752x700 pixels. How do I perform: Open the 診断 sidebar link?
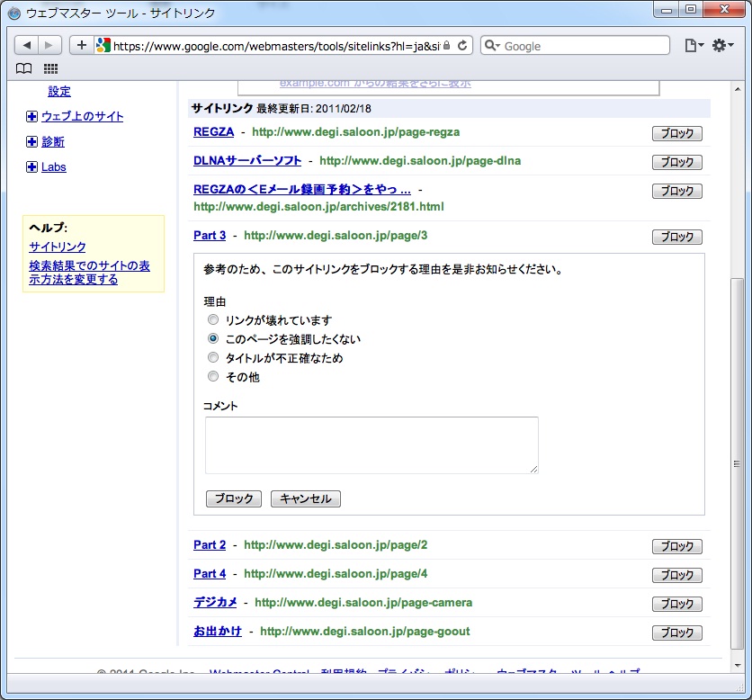point(53,141)
